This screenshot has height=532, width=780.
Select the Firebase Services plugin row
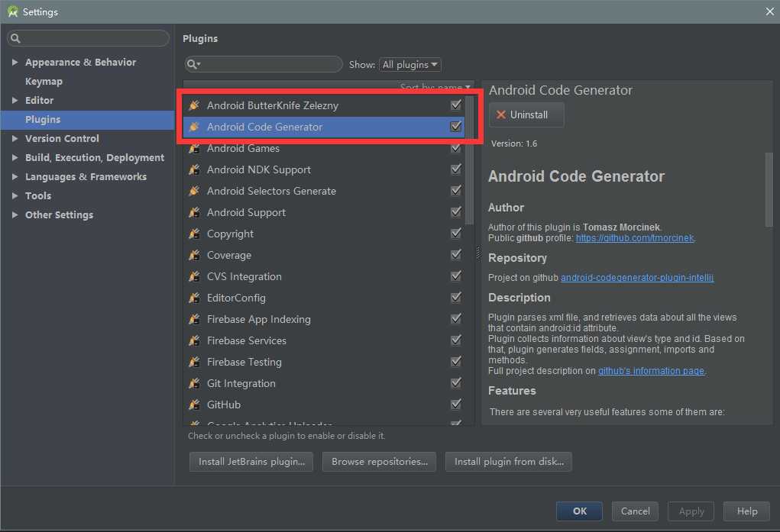pos(324,340)
